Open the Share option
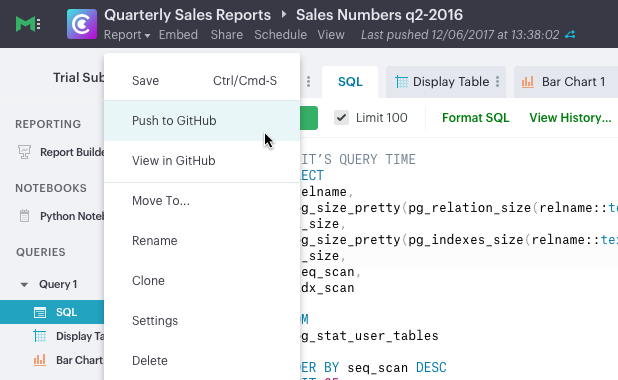This screenshot has width=618, height=380. pos(227,35)
